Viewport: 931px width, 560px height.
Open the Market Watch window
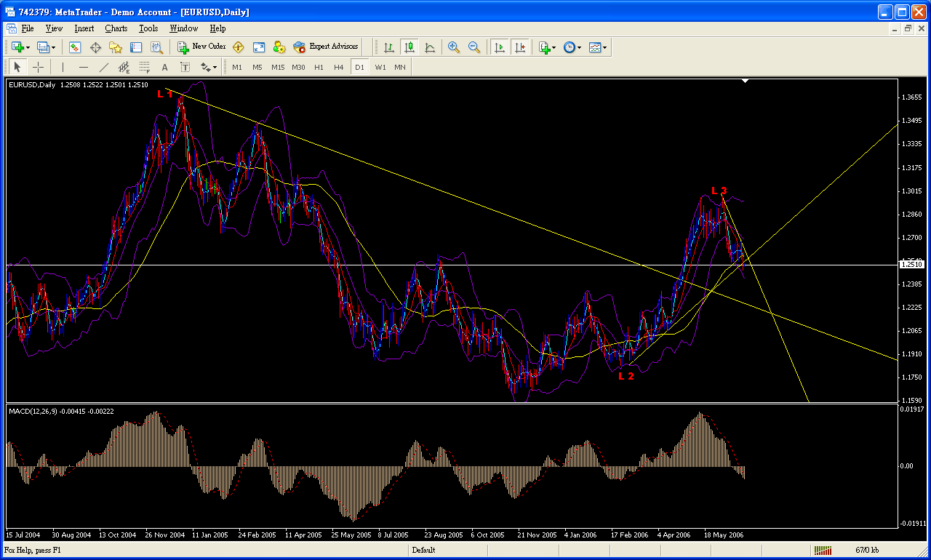(x=75, y=47)
